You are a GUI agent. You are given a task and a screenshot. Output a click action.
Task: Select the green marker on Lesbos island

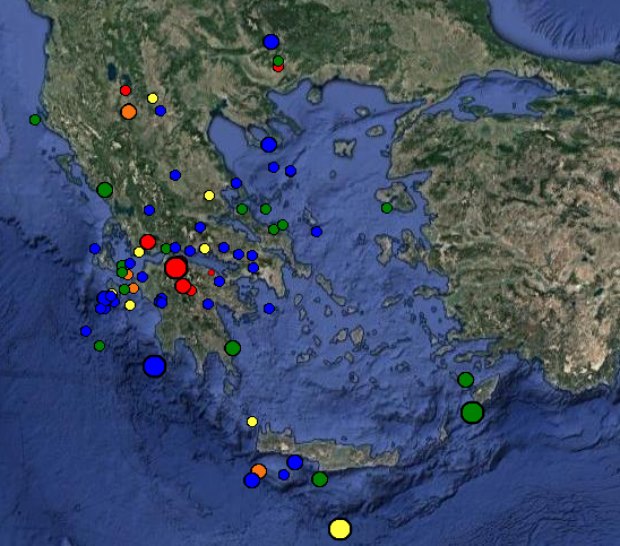(x=387, y=208)
